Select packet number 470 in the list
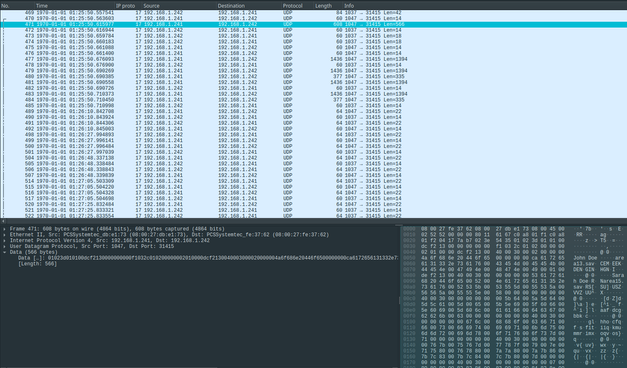 pyautogui.click(x=314, y=18)
